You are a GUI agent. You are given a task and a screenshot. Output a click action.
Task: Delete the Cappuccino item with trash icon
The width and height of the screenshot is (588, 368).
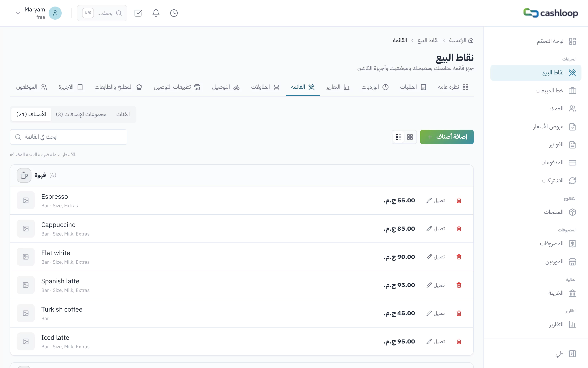click(459, 229)
